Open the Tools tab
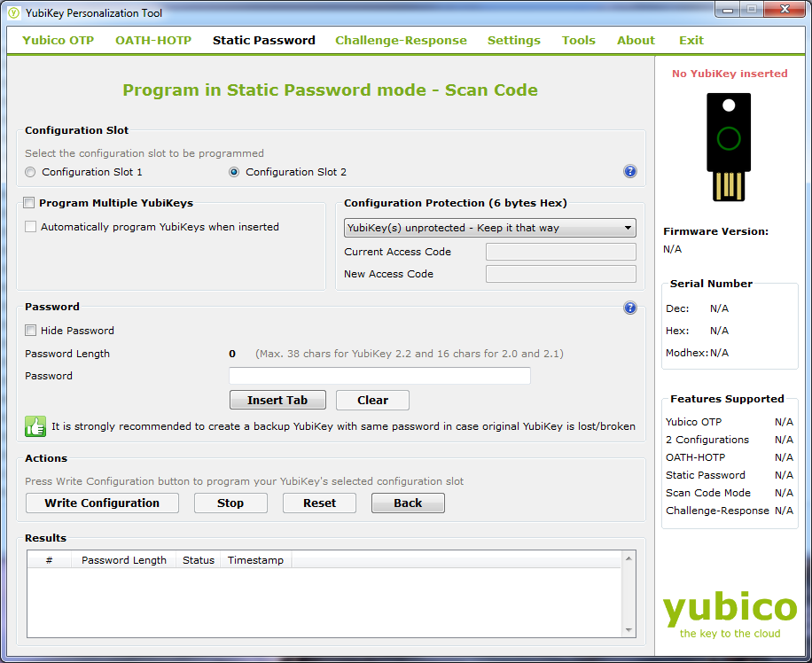 (579, 41)
